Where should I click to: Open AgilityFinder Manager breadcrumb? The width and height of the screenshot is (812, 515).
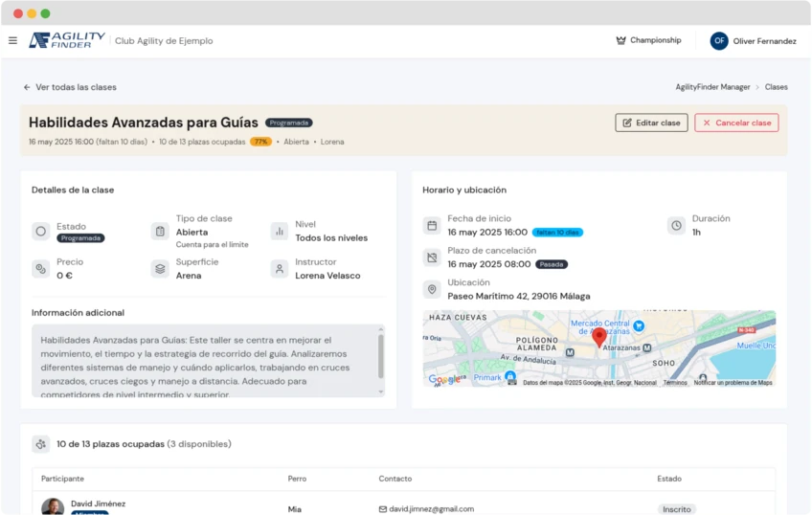(x=712, y=87)
